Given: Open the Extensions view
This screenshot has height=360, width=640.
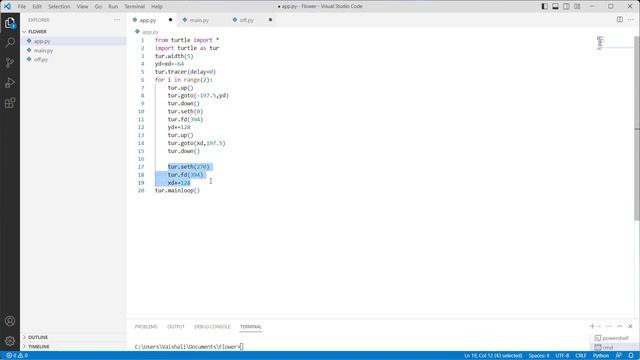Looking at the screenshot, I should coord(10,103).
